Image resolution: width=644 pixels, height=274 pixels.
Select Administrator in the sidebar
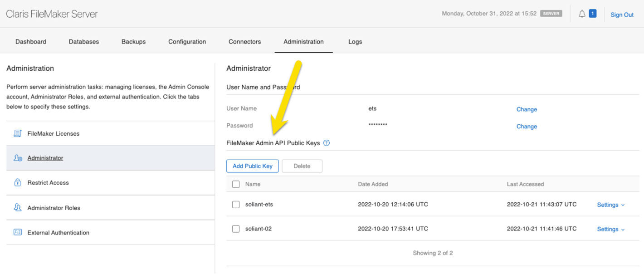[111, 158]
